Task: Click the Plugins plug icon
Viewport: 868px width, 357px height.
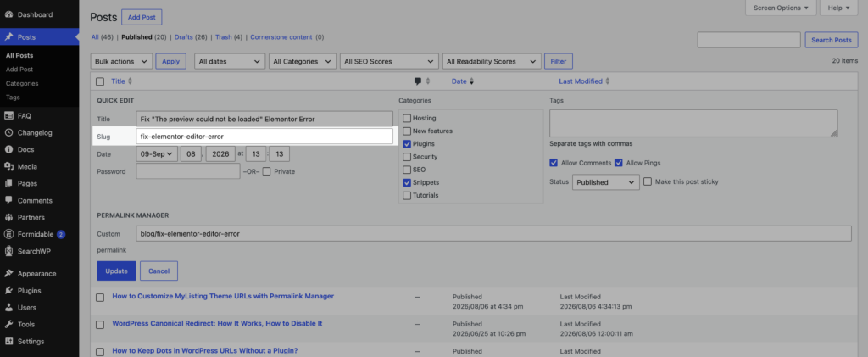Action: (8, 291)
